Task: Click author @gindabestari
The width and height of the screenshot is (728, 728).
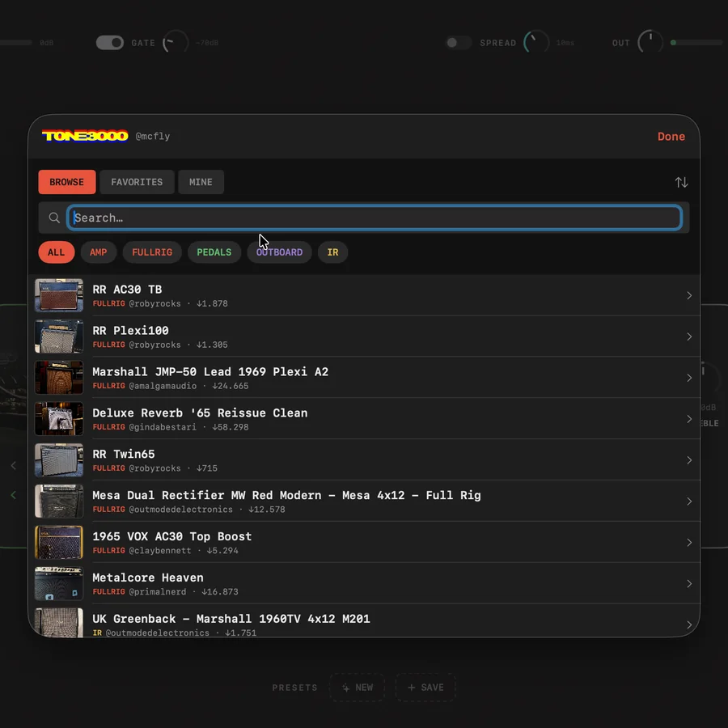Action: point(163,427)
